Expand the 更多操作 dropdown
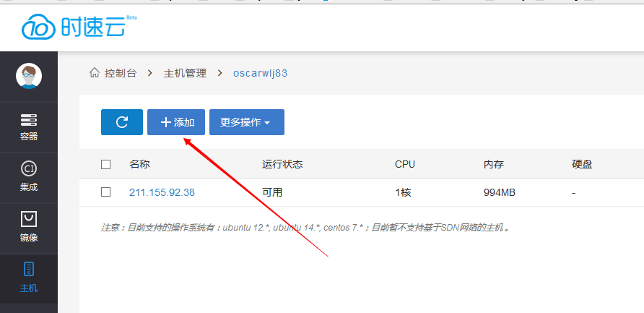Viewport: 644px width, 313px height. (x=247, y=122)
